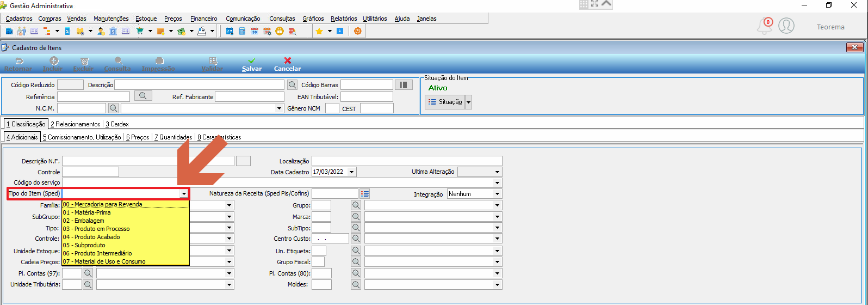Open the Integração Nenhum dropdown
This screenshot has width=868, height=305.
[497, 194]
